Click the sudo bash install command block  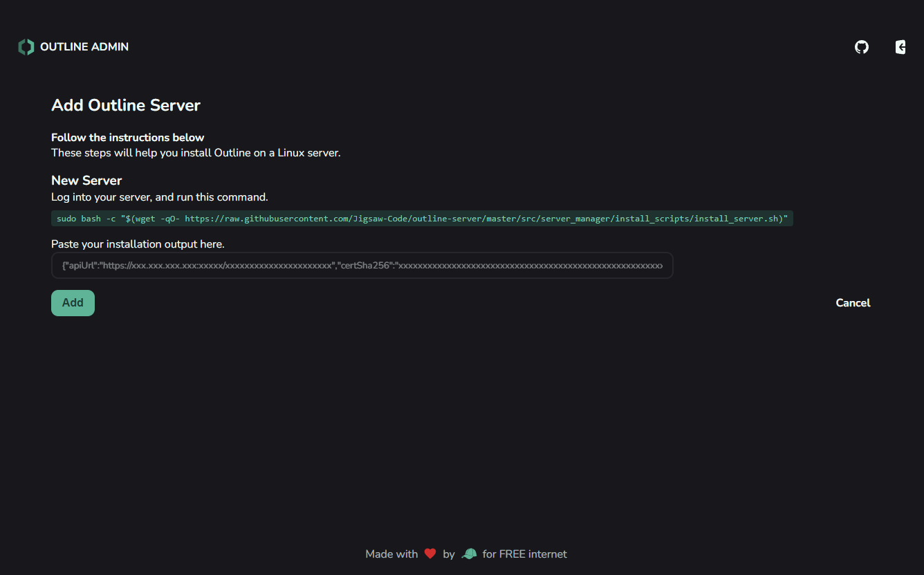point(422,219)
